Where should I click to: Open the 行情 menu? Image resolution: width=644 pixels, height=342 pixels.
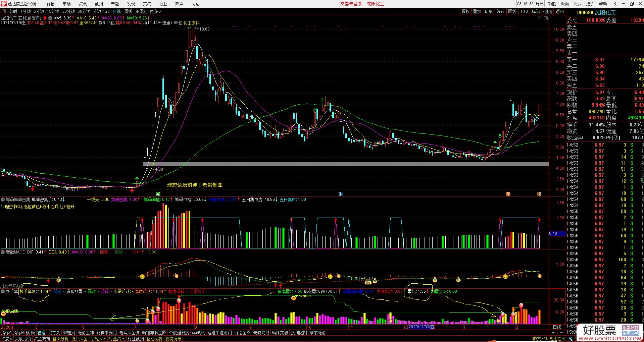50,4
